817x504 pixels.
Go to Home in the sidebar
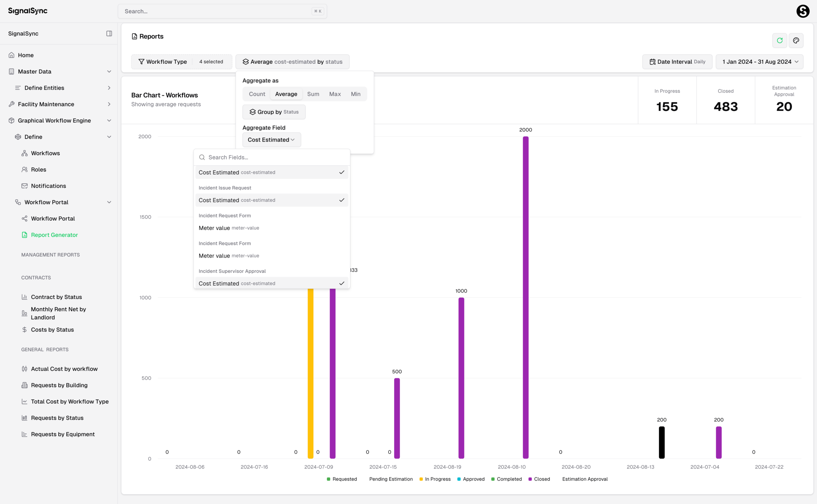point(26,55)
